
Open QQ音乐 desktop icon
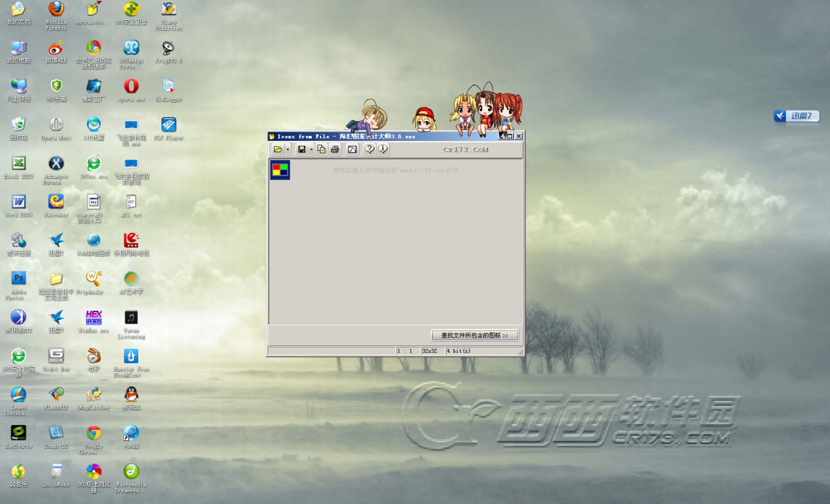click(19, 475)
